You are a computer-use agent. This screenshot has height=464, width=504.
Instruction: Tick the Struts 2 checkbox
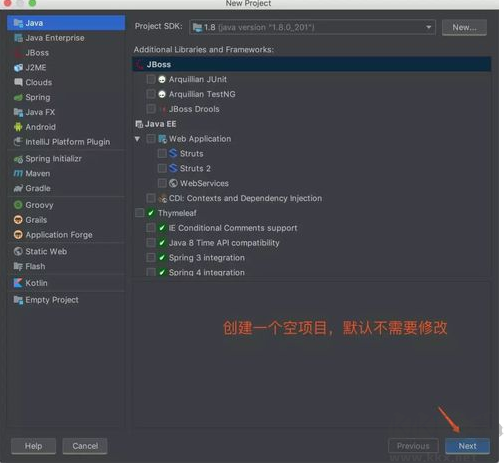(x=162, y=168)
